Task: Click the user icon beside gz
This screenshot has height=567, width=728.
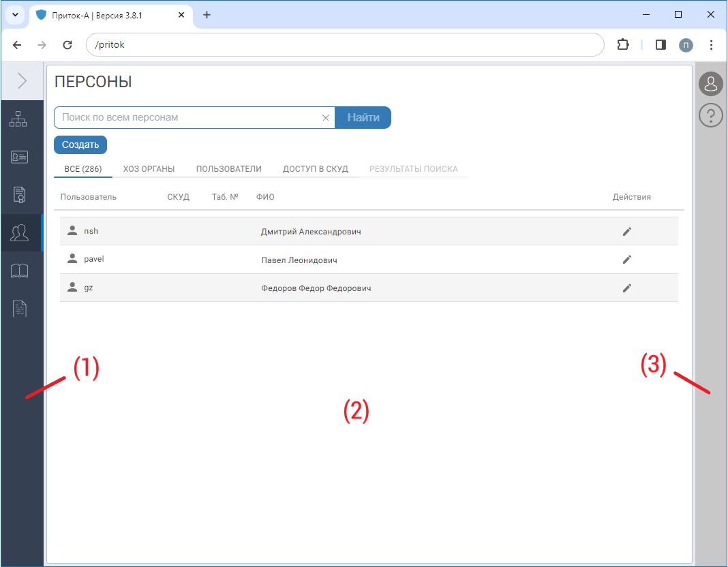Action: (x=72, y=287)
